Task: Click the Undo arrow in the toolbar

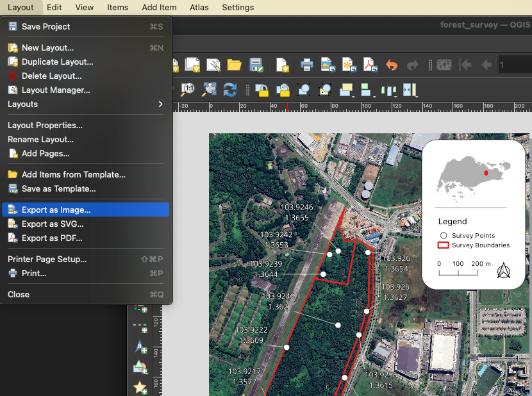Action: tap(392, 65)
